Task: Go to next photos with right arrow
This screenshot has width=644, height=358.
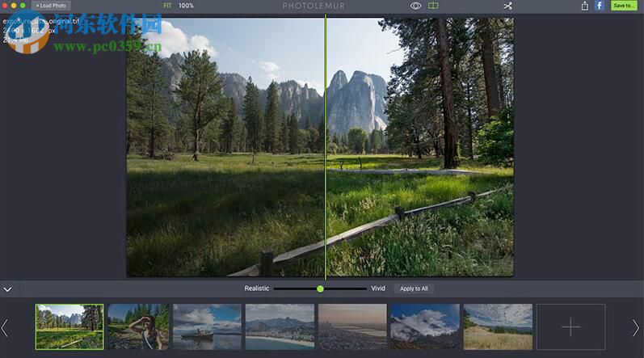Action: tap(636, 327)
